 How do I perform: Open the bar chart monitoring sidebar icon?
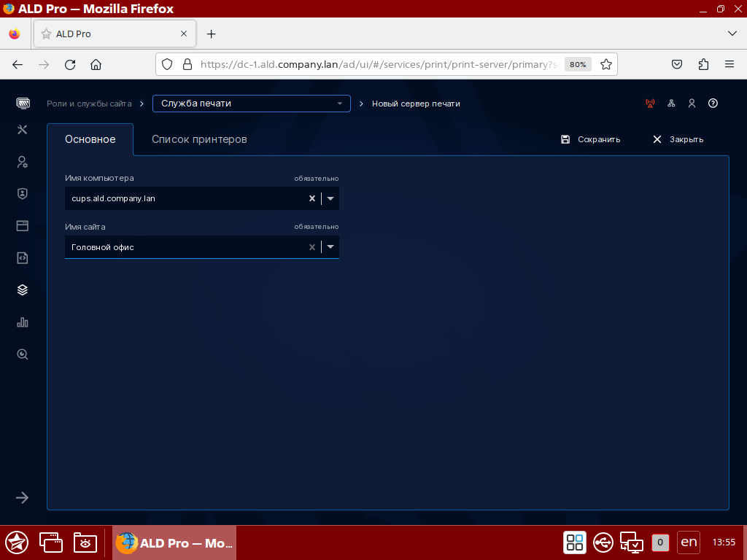click(23, 322)
